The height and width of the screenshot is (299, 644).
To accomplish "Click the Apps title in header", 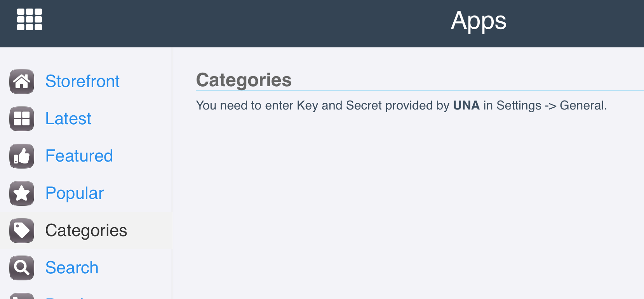I will click(x=479, y=21).
